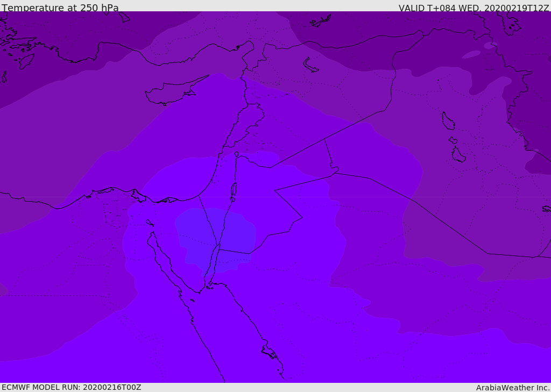Click the 'ArabiaWeather Inc' credit text
This screenshot has height=392, width=551.
point(512,388)
